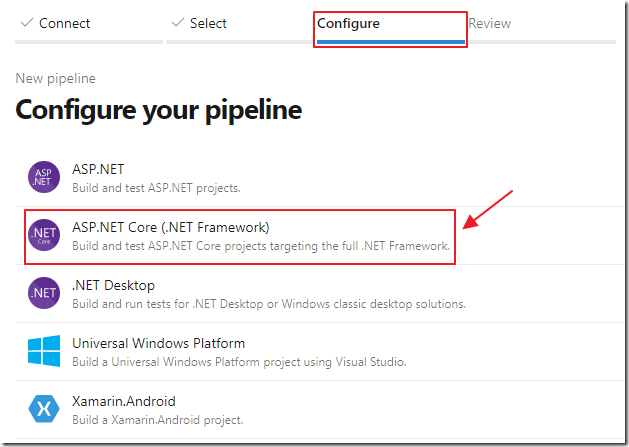Click the checkmark beside Connect
Image resolution: width=629 pixels, height=447 pixels.
coord(26,22)
